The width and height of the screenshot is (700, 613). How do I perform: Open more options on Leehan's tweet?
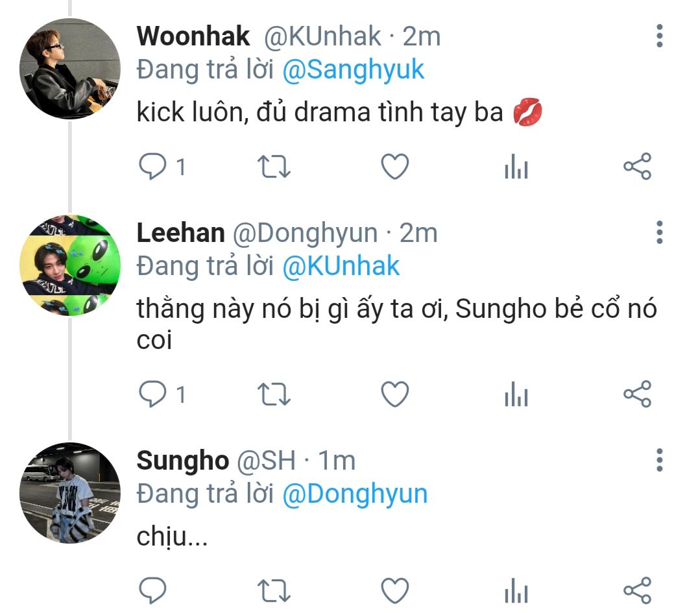tap(659, 232)
